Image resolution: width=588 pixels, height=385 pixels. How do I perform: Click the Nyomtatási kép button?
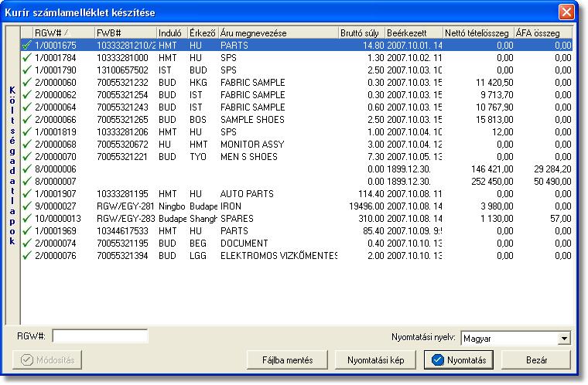(x=375, y=360)
